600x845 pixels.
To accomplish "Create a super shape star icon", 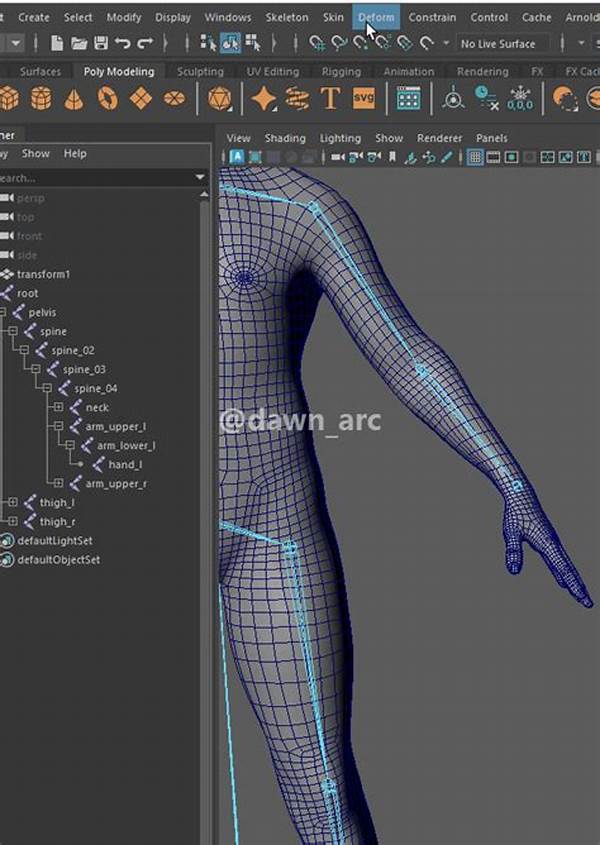I will click(x=264, y=99).
